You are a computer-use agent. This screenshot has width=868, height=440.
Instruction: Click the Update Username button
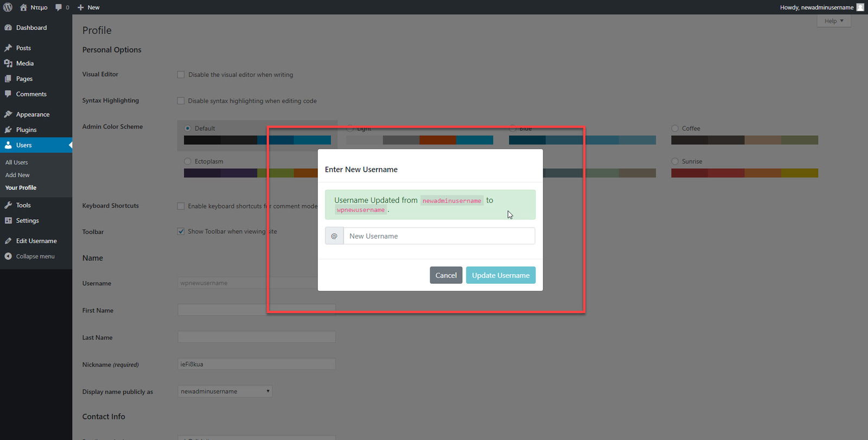tap(501, 275)
